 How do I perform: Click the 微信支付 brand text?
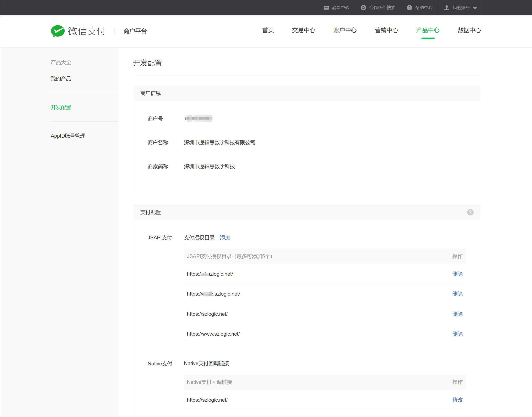pyautogui.click(x=87, y=31)
